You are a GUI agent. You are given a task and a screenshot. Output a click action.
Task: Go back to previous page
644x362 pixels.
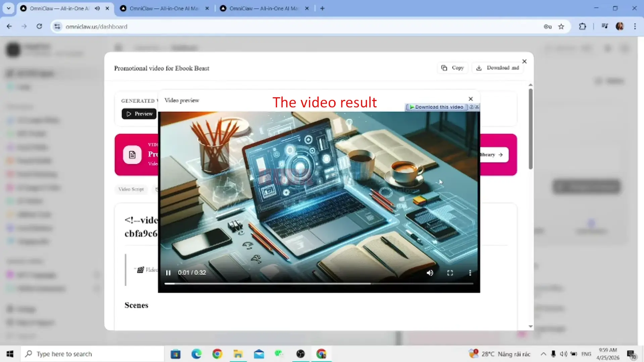pos(9,27)
